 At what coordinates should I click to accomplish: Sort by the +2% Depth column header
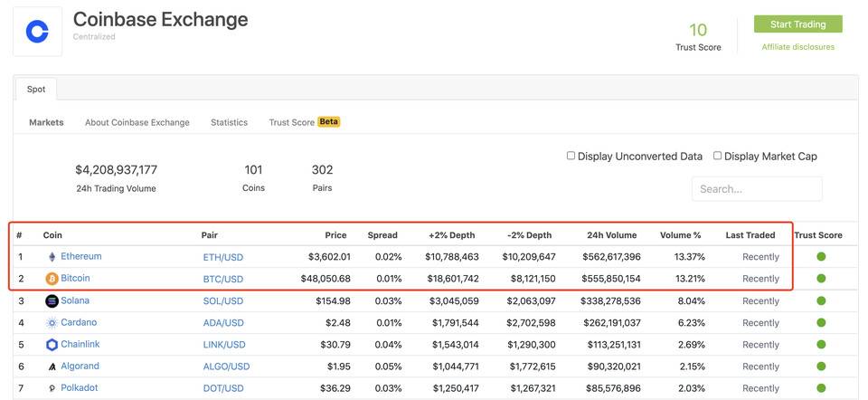pos(452,235)
